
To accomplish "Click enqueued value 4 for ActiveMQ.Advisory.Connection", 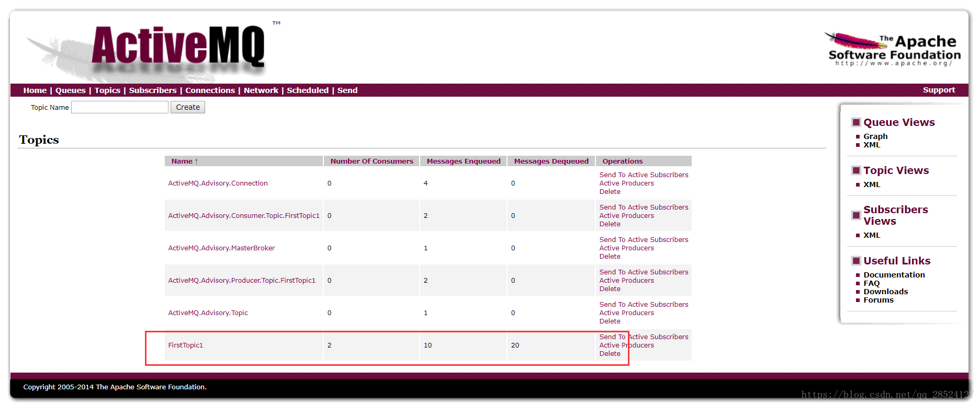I will pos(425,183).
